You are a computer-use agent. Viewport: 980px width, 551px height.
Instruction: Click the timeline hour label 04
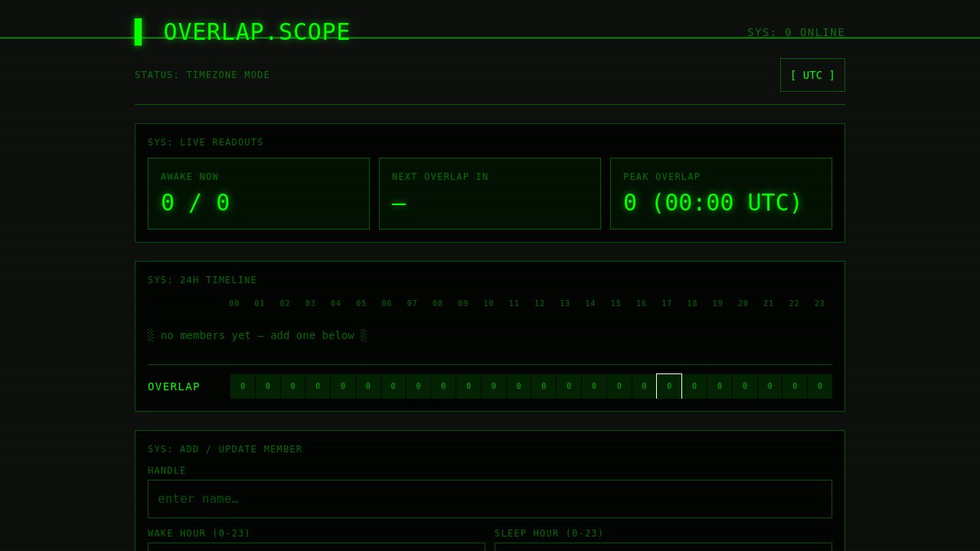336,304
